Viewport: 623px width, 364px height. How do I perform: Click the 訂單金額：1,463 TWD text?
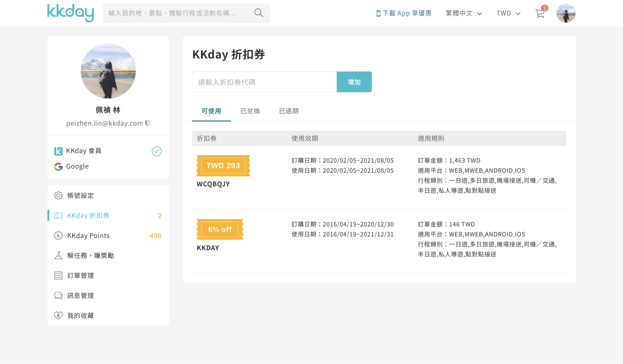(x=449, y=161)
